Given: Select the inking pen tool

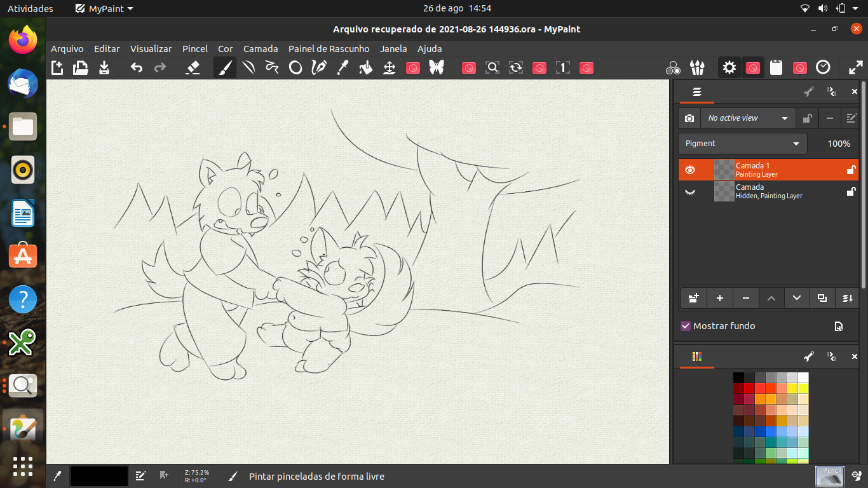Looking at the screenshot, I should [319, 67].
